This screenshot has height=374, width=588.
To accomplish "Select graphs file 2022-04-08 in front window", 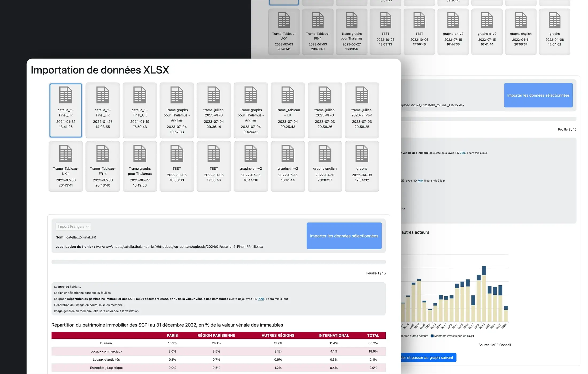I will (362, 166).
